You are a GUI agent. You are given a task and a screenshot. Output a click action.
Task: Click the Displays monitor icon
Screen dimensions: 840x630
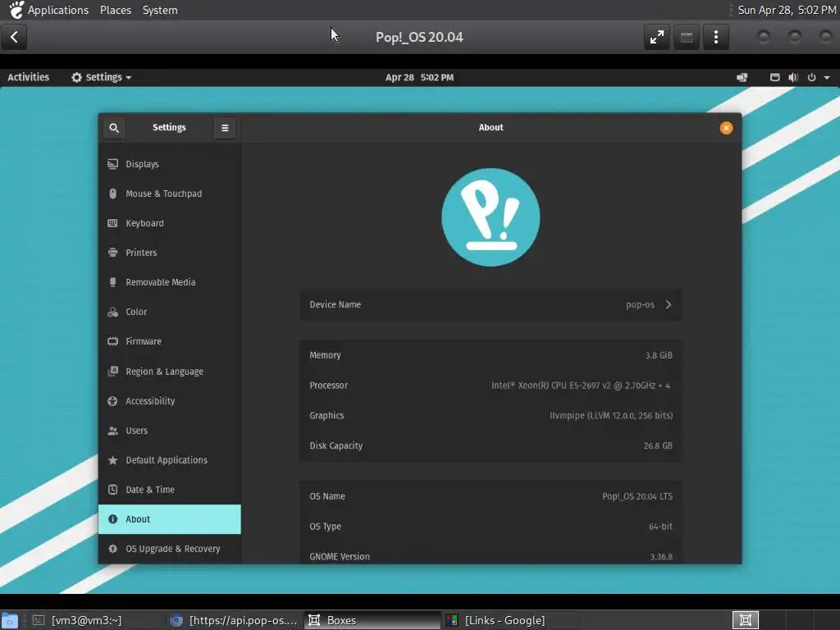(112, 164)
